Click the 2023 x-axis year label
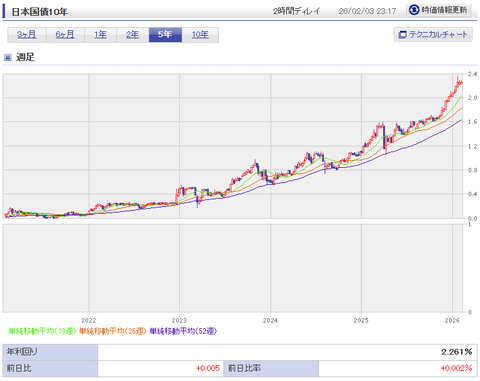This screenshot has width=480, height=381. pos(179,320)
